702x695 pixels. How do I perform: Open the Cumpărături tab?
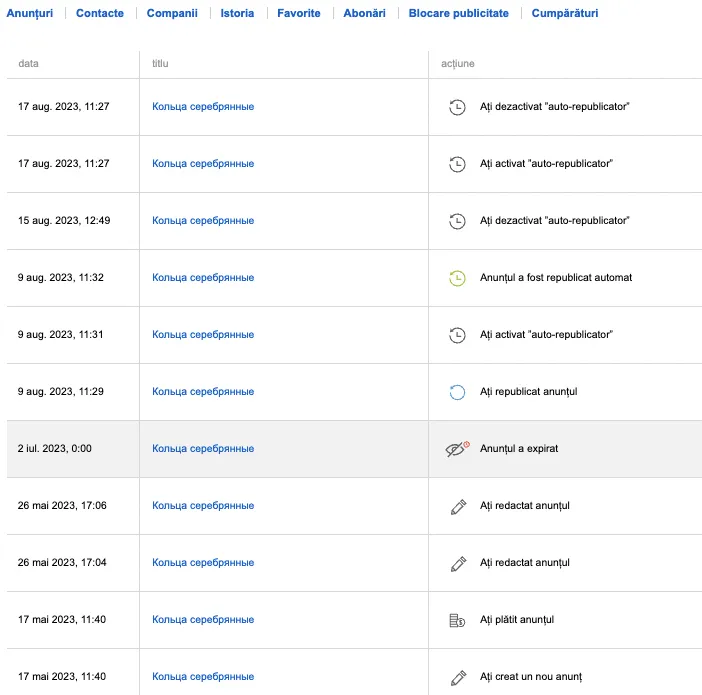pos(565,13)
